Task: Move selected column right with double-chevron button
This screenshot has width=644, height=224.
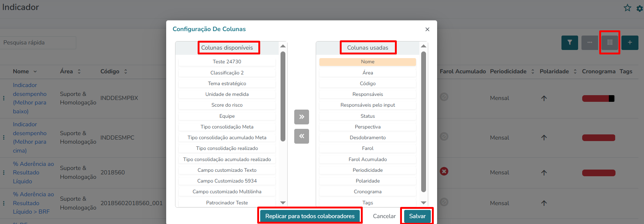Action: (302, 117)
